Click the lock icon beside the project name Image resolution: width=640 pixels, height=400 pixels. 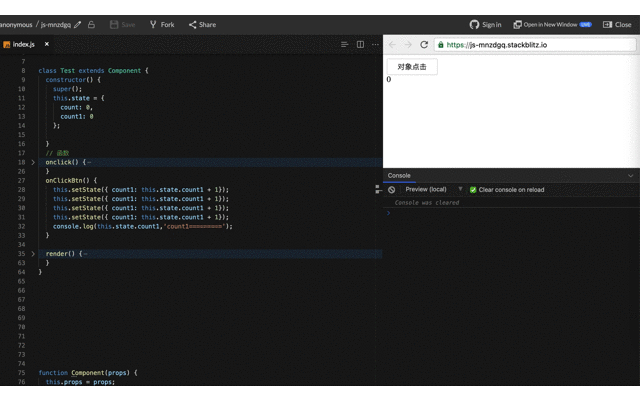91,24
